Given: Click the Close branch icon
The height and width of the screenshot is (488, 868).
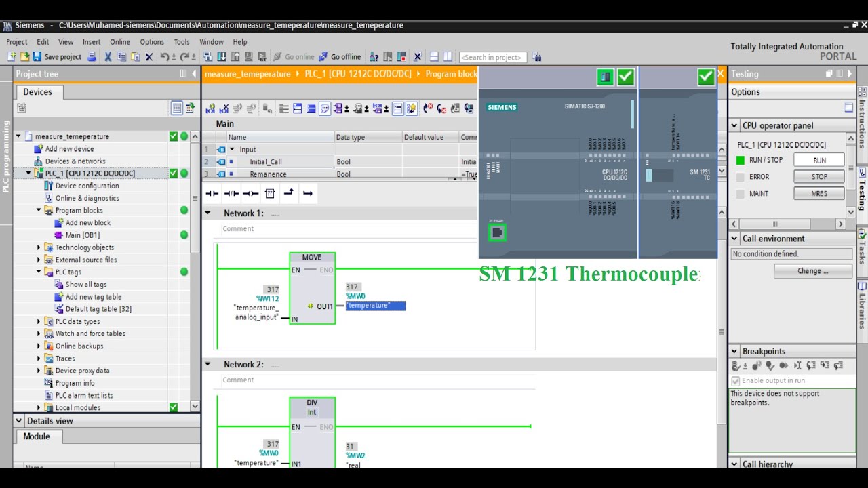Looking at the screenshot, I should pos(308,193).
